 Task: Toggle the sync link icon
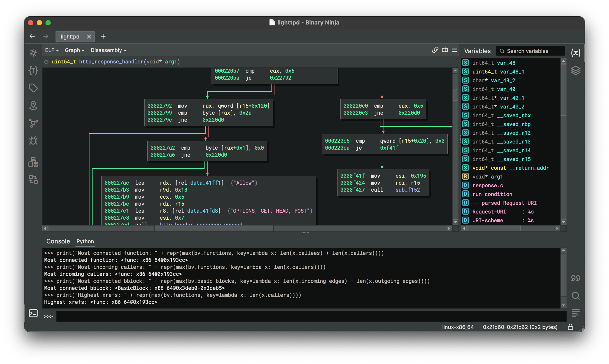(435, 50)
